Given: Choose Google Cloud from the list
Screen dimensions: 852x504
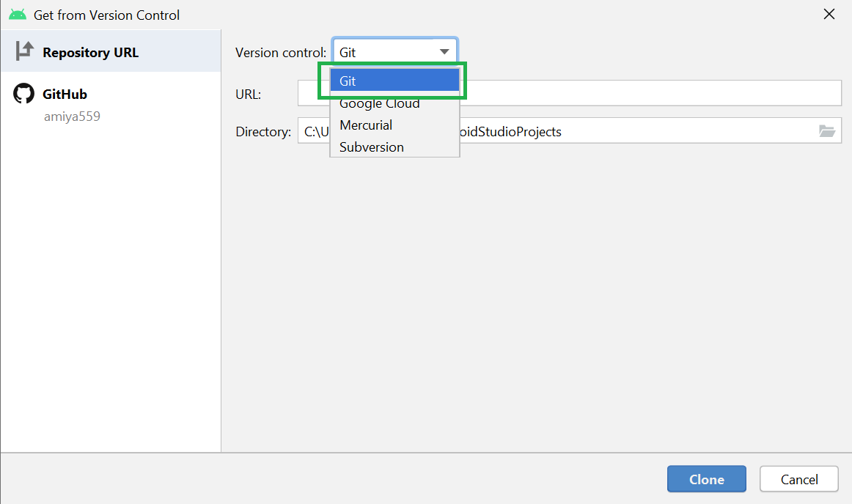Looking at the screenshot, I should (380, 103).
